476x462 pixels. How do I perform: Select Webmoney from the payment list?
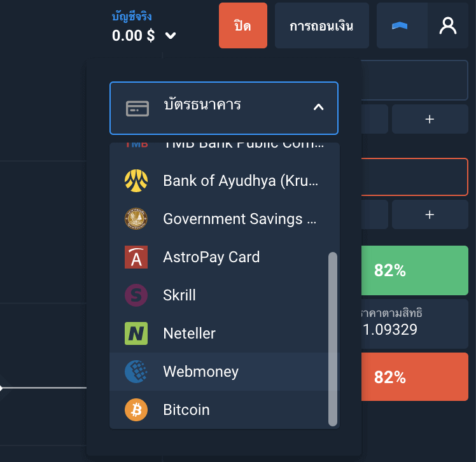(200, 372)
